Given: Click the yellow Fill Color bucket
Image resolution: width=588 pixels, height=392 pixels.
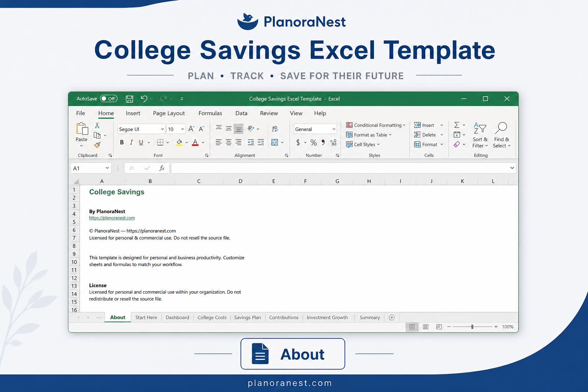Looking at the screenshot, I should click(179, 142).
